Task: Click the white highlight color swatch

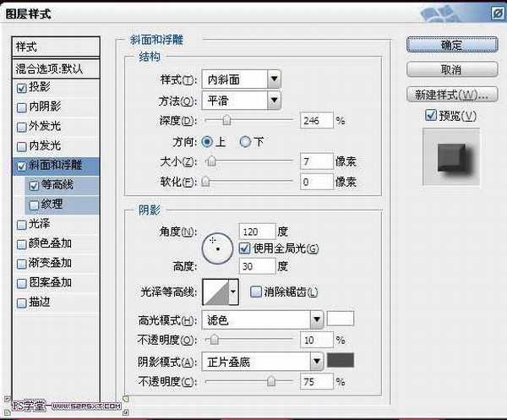Action: (341, 319)
